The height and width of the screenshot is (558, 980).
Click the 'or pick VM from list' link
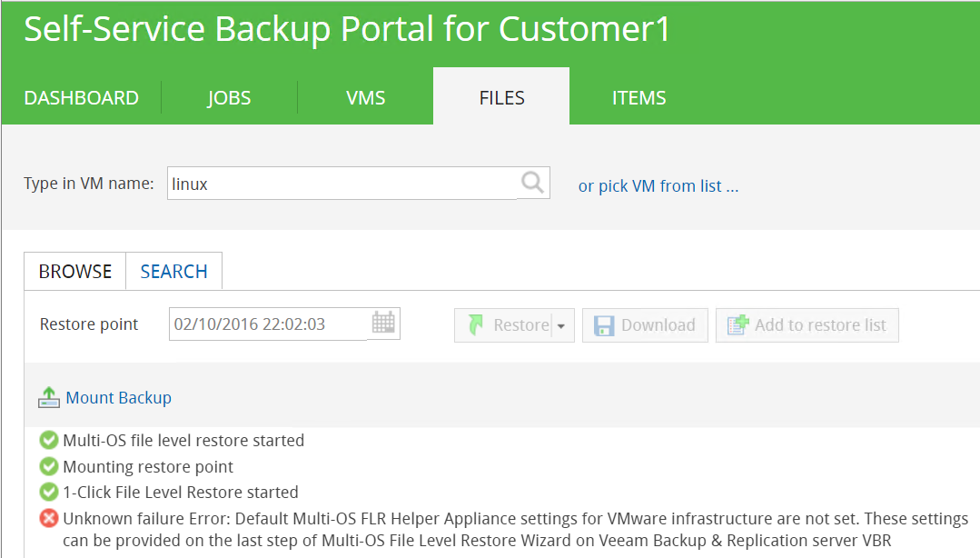tap(658, 186)
